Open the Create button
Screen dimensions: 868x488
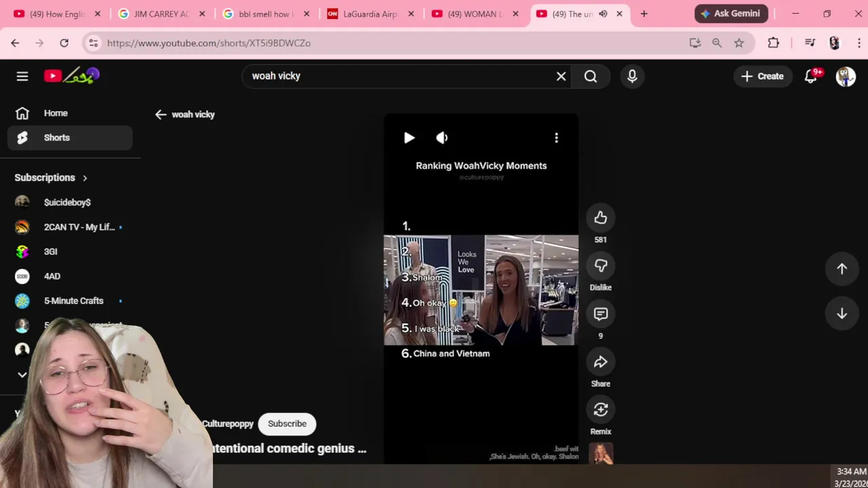click(762, 76)
